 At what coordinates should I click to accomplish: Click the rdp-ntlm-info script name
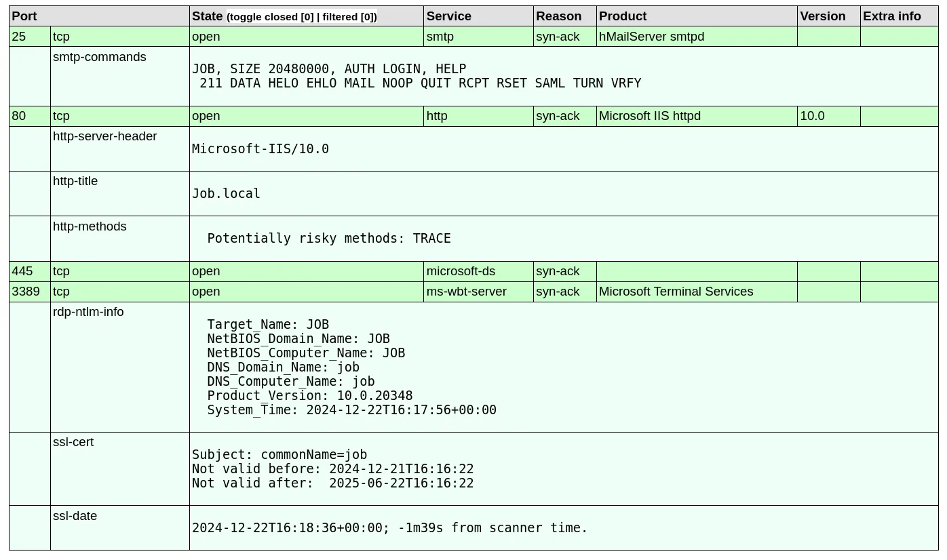click(88, 312)
